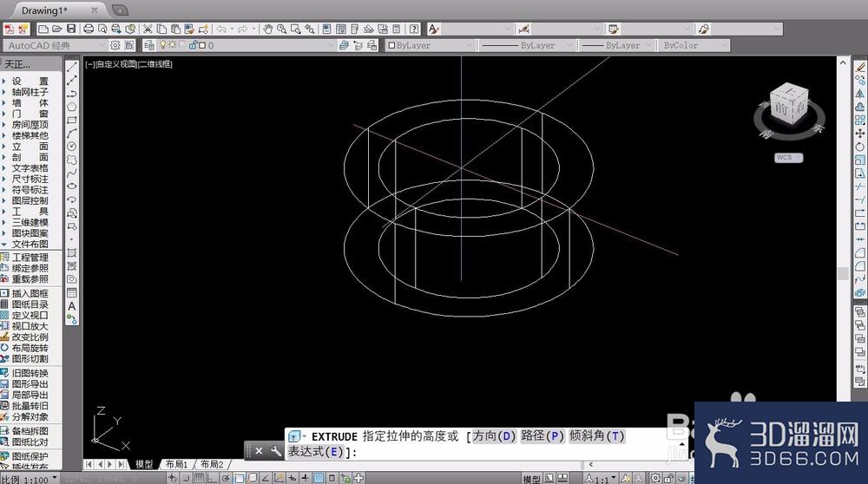Select the Text A tool
This screenshot has height=484, width=868.
[71, 306]
